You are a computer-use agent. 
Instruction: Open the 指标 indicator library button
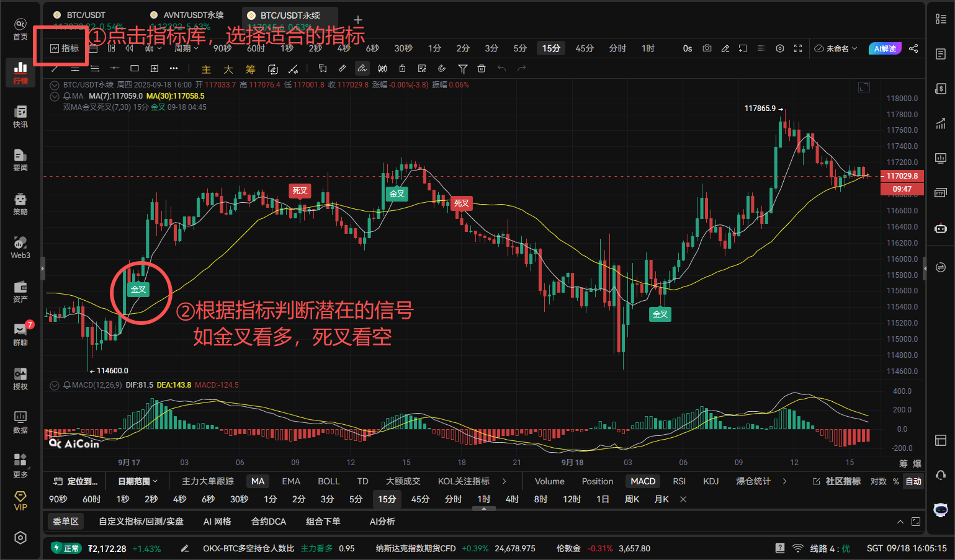[x=65, y=48]
